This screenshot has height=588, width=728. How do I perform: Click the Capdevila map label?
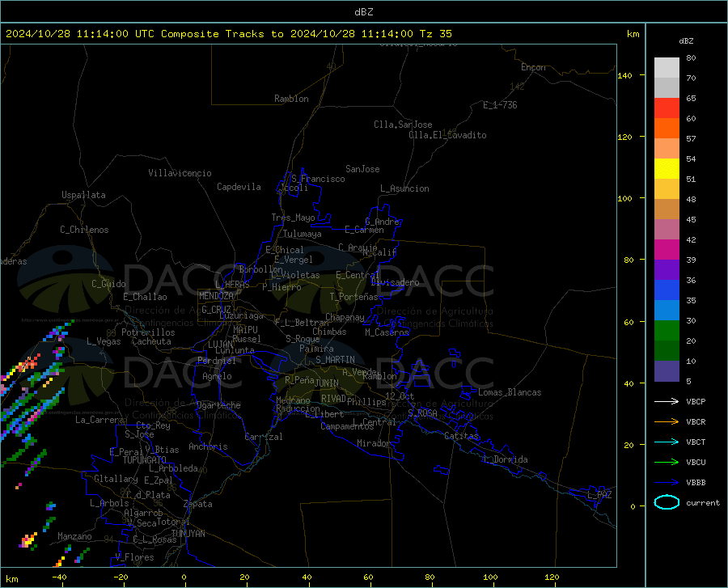click(239, 187)
